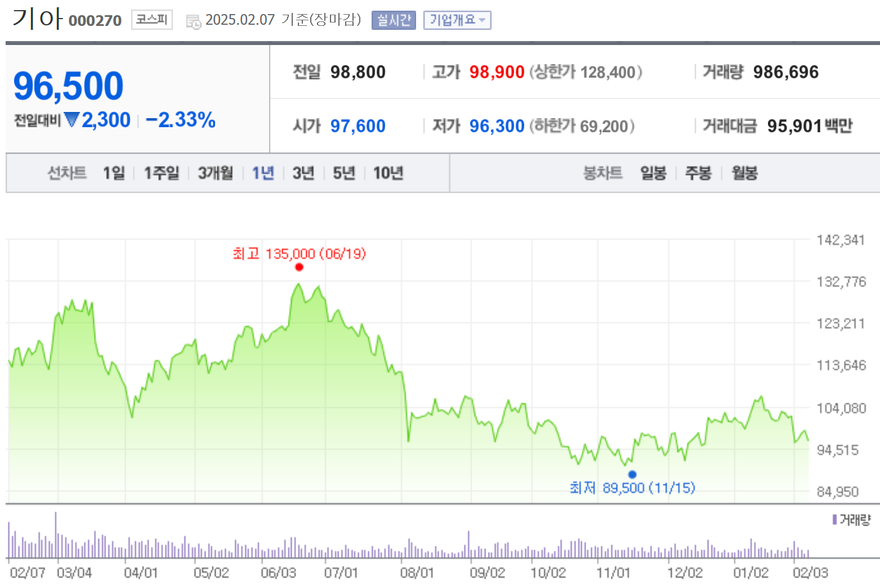880x588 pixels.
Task: Click the 거래량 value 986,696
Action: pyautogui.click(x=785, y=72)
